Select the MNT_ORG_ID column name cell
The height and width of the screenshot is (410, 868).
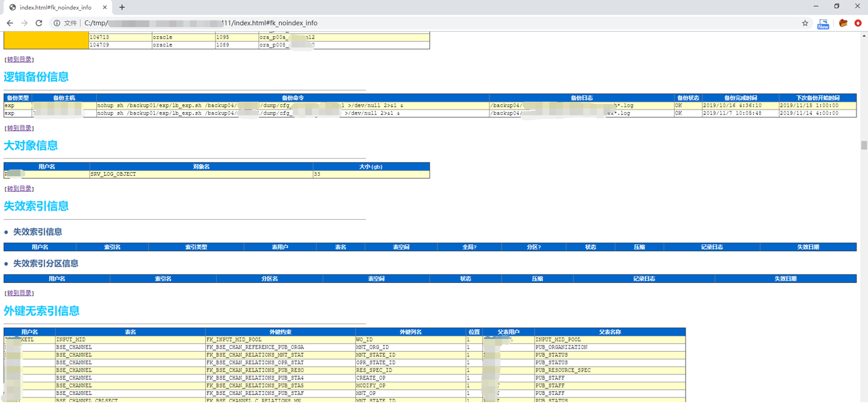(x=411, y=348)
